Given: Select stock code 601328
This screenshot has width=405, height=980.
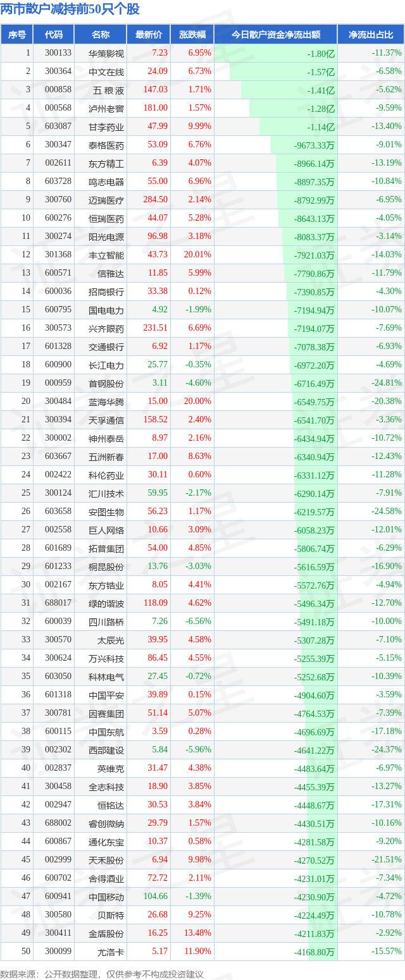Looking at the screenshot, I should pyautogui.click(x=58, y=346).
